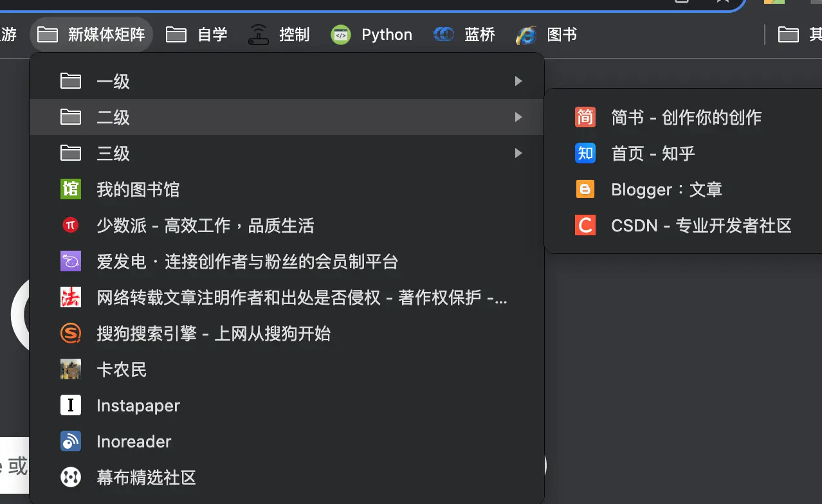Click the orange Blogger icon

pyautogui.click(x=585, y=189)
